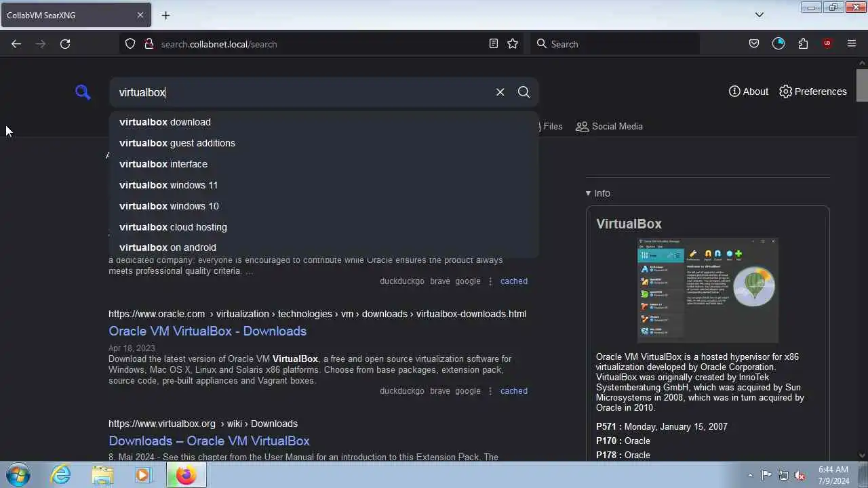Select suggestion 'virtualbox interface'

323,164
